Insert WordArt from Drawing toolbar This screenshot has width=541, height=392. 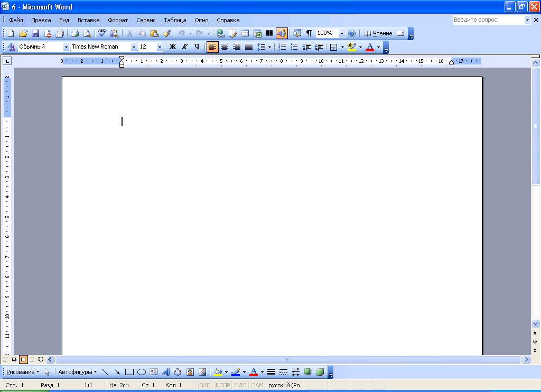coord(166,372)
